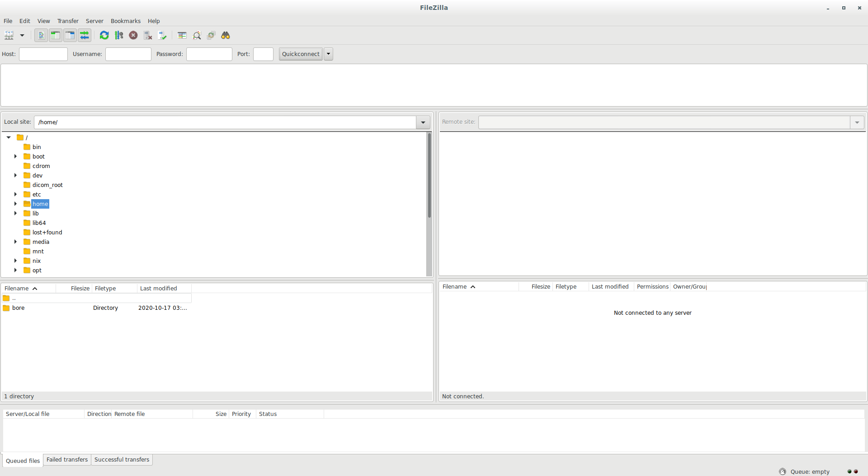Open the Local site path dropdown
The width and height of the screenshot is (868, 476).
(423, 122)
